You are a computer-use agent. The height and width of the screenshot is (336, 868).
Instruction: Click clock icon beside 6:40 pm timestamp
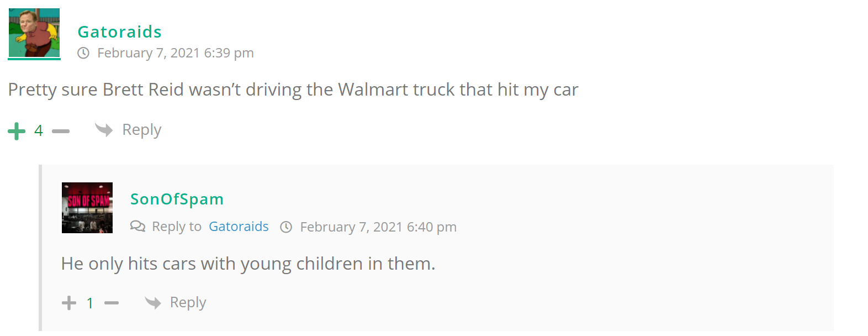(x=286, y=227)
